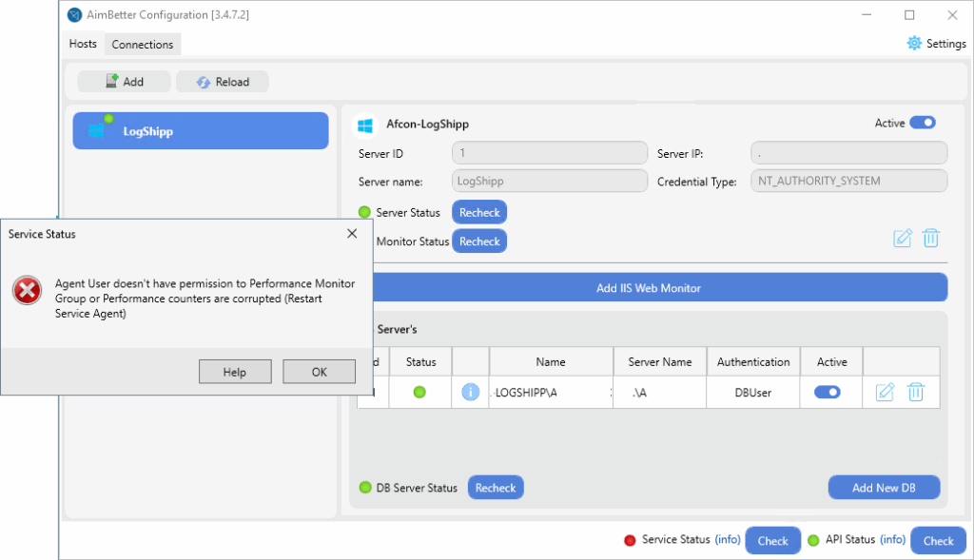Open the Service Status info link
Viewport: 974px width, 560px height.
click(x=728, y=540)
